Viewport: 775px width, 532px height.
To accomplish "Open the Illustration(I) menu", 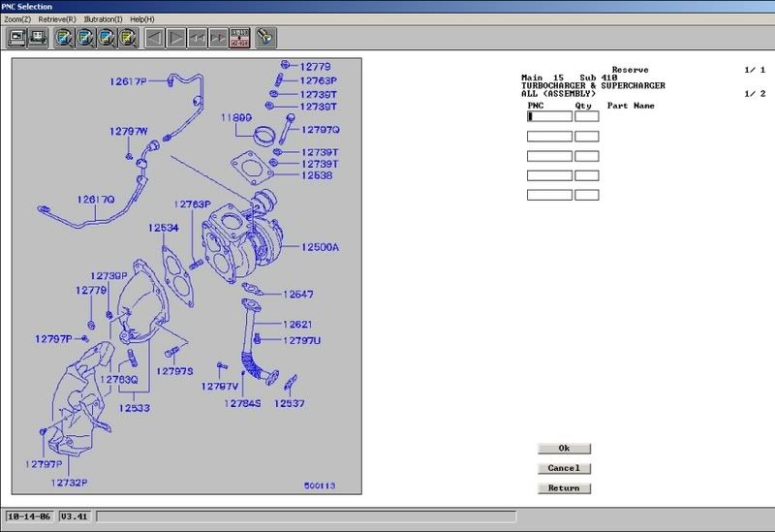I will (103, 19).
